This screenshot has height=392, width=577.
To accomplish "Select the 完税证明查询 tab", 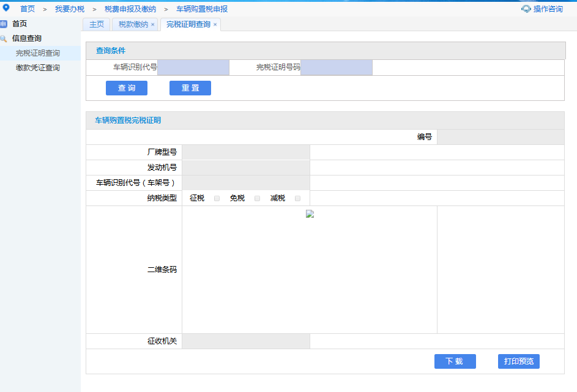I will pos(188,24).
